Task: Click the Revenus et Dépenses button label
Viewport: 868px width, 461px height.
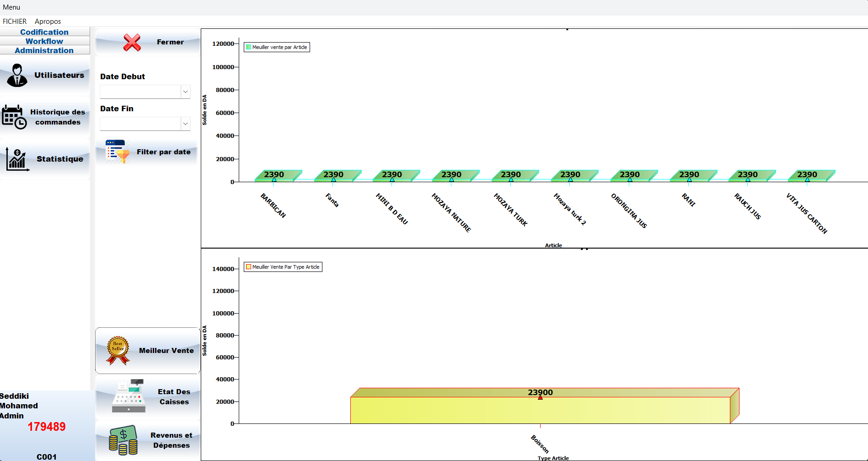Action: [171, 440]
